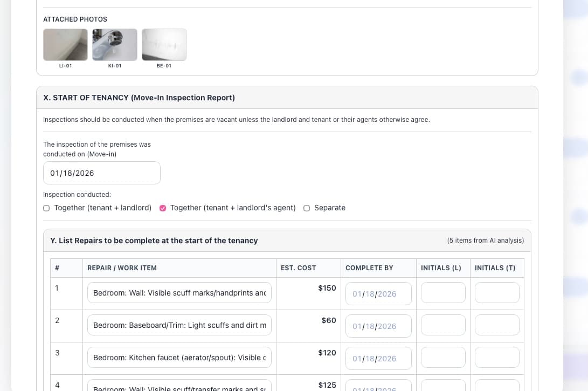This screenshot has width=588, height=391.
Task: Edit repair item 1 description field
Action: (179, 293)
